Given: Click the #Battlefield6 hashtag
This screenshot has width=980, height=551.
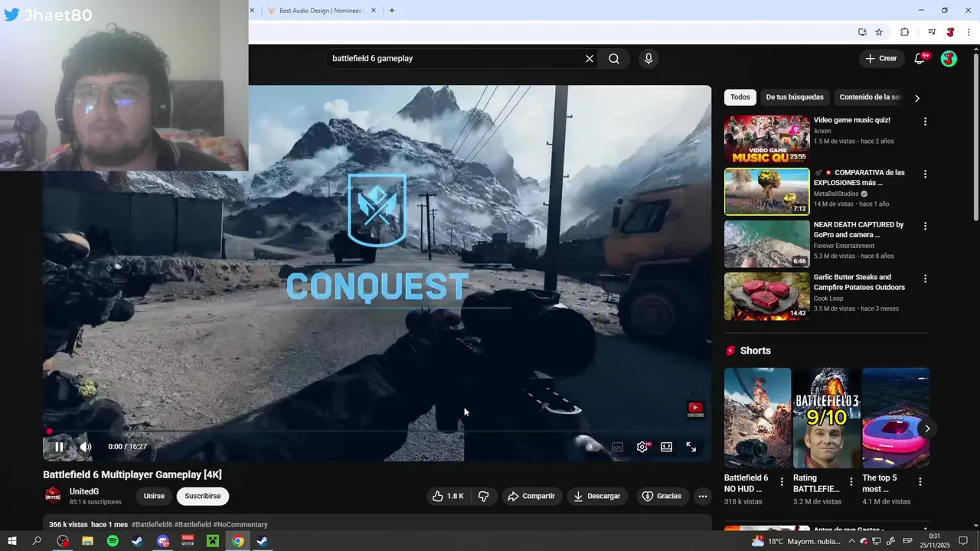Looking at the screenshot, I should pyautogui.click(x=152, y=525).
